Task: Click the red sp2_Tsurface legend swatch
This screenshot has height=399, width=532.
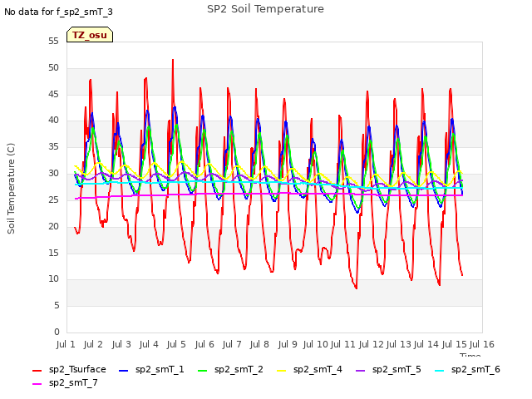Action: click(x=37, y=371)
